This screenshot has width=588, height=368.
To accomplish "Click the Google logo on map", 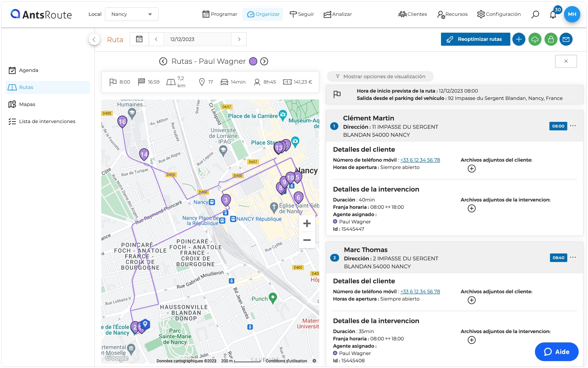I will 117,358.
